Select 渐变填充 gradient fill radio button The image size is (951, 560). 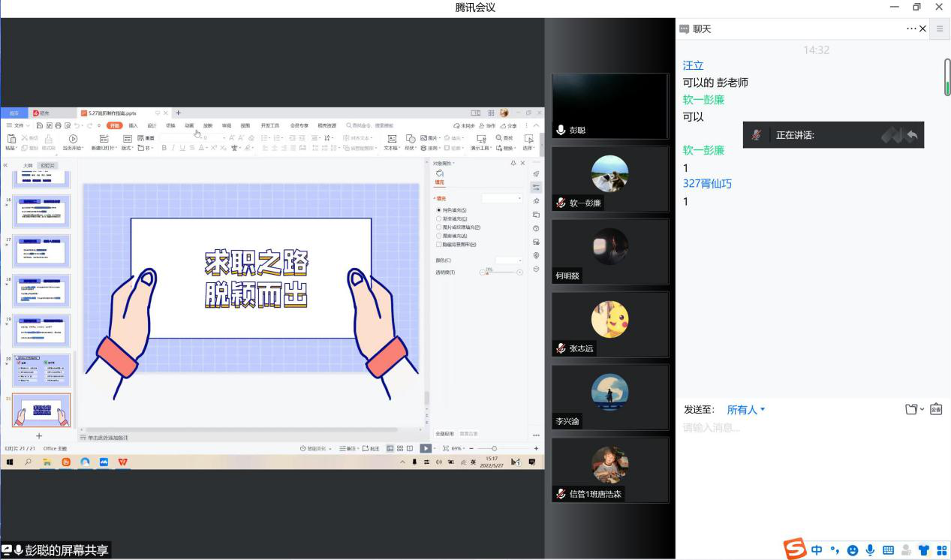coord(439,218)
